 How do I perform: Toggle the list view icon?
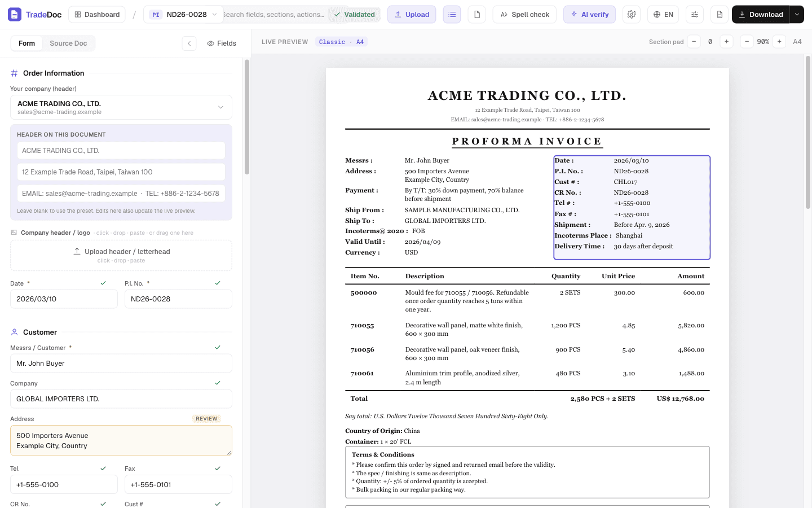[452, 15]
